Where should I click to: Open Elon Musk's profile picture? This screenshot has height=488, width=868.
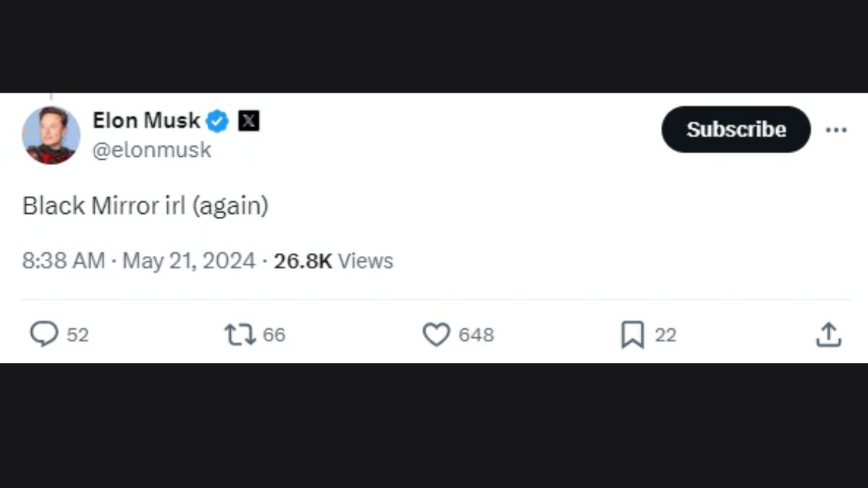coord(51,135)
